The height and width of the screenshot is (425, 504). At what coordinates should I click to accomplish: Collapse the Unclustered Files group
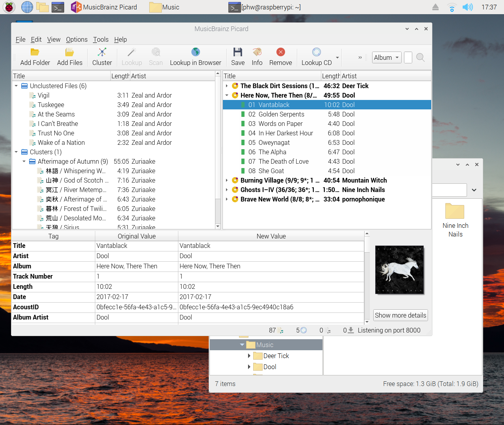(x=16, y=86)
